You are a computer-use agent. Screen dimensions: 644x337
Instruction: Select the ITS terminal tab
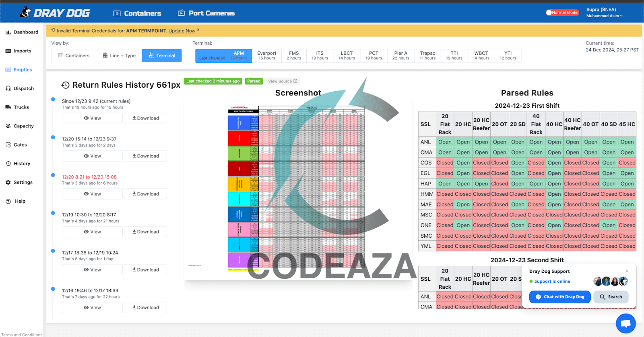pos(320,55)
